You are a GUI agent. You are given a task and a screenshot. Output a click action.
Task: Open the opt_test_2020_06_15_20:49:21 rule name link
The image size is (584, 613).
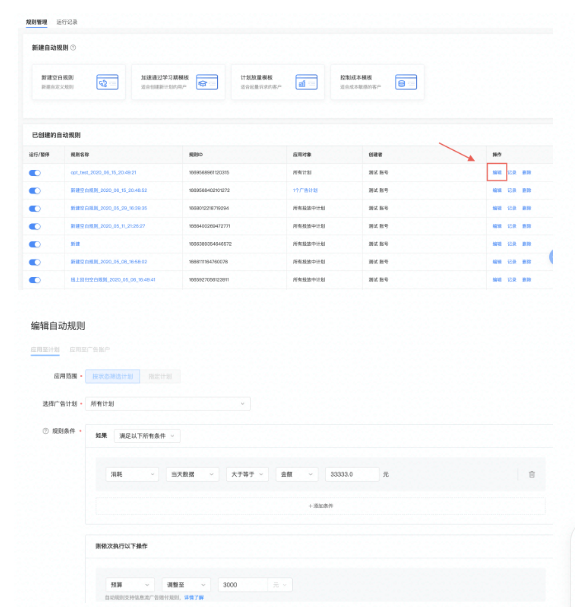tap(103, 172)
